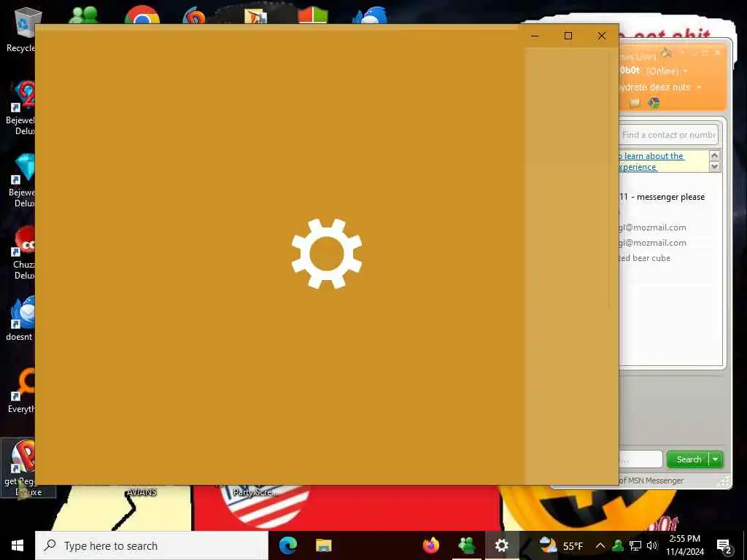Click the Messenger banner scroll-up arrow

pos(714,156)
